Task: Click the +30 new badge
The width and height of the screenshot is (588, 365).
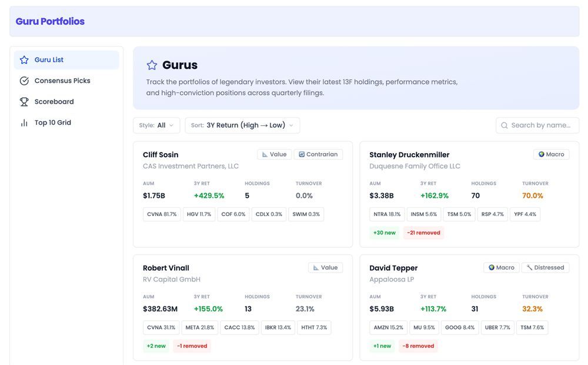Action: click(x=385, y=233)
